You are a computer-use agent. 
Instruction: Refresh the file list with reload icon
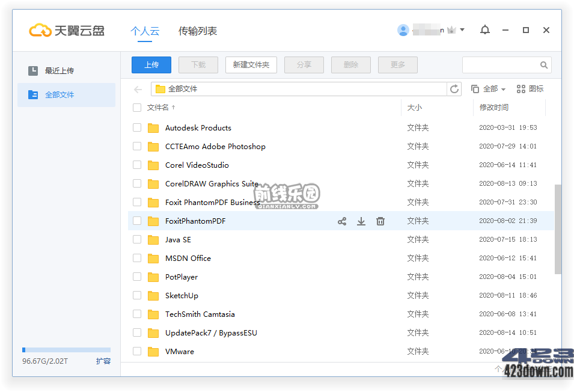[454, 89]
